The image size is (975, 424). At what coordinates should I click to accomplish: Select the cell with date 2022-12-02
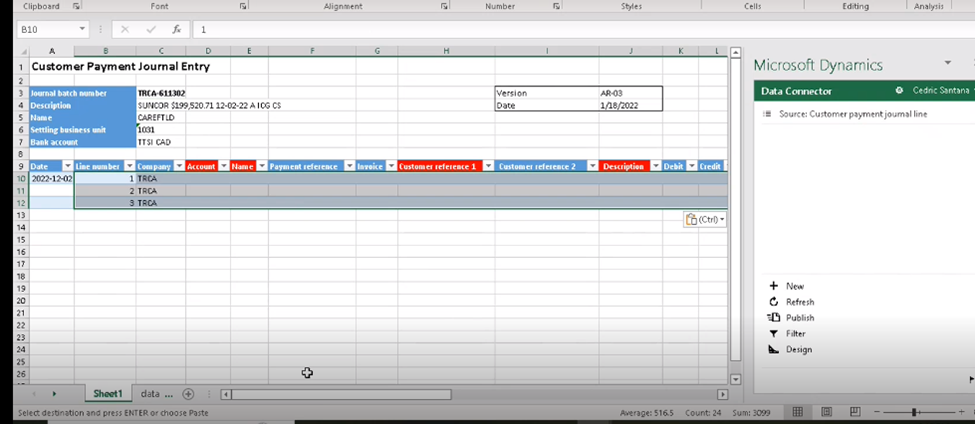[52, 178]
